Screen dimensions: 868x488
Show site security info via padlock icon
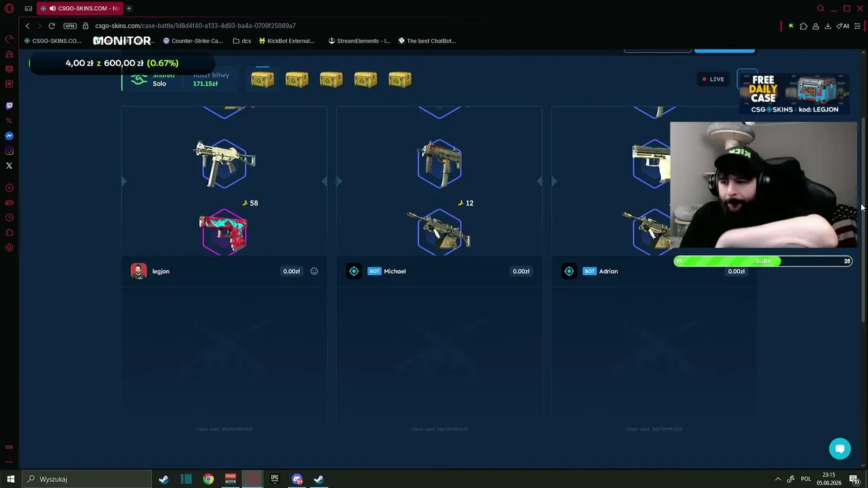click(86, 26)
